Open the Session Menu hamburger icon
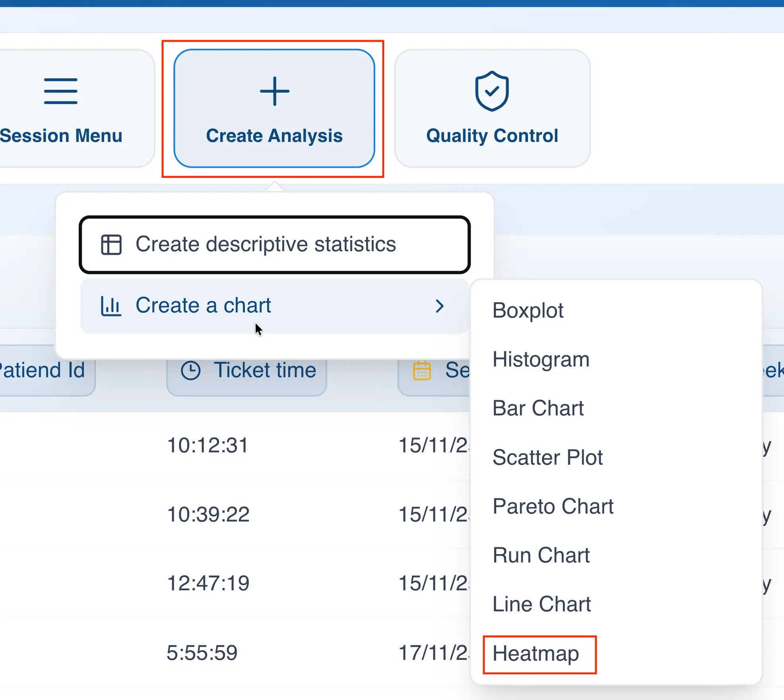The height and width of the screenshot is (700, 784). (x=61, y=91)
